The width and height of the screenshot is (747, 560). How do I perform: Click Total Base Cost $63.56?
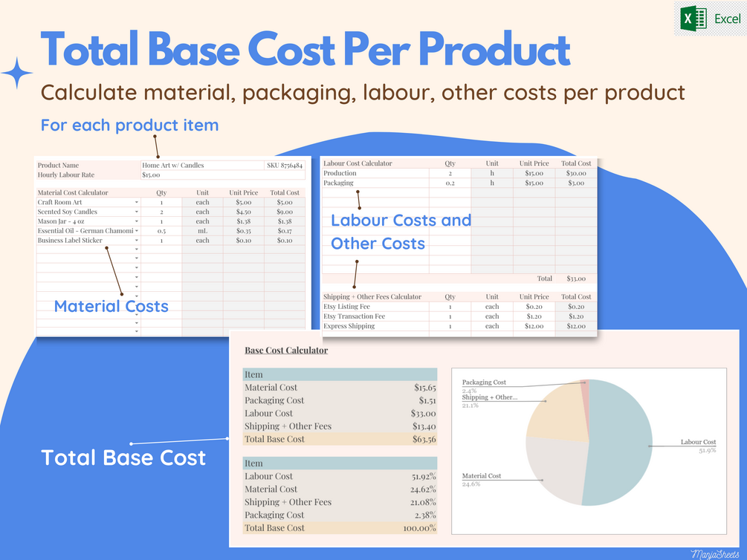coord(424,439)
